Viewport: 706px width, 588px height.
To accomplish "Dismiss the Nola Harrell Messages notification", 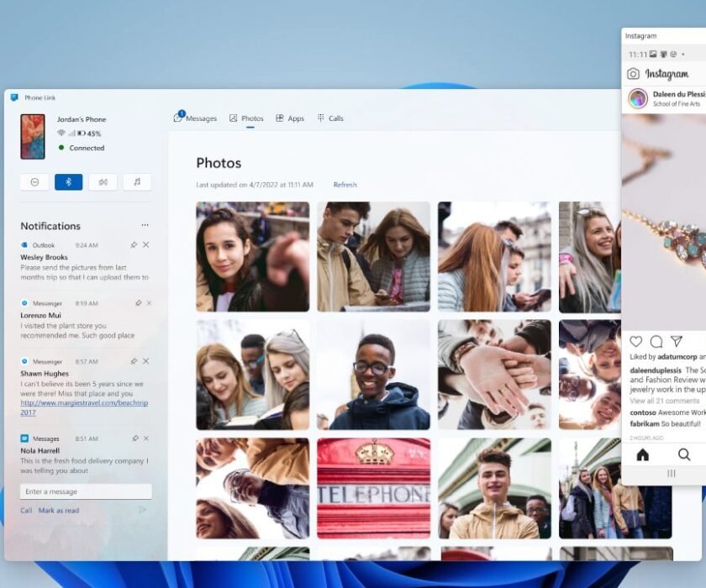I will coord(146,438).
